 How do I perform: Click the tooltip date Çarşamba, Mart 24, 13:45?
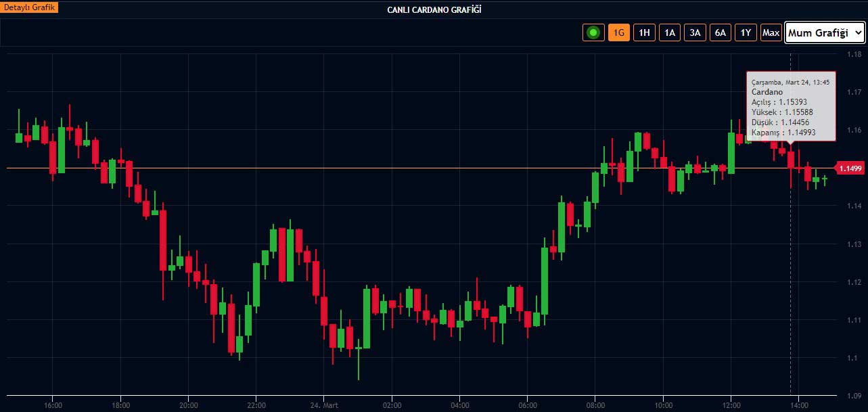(790, 82)
